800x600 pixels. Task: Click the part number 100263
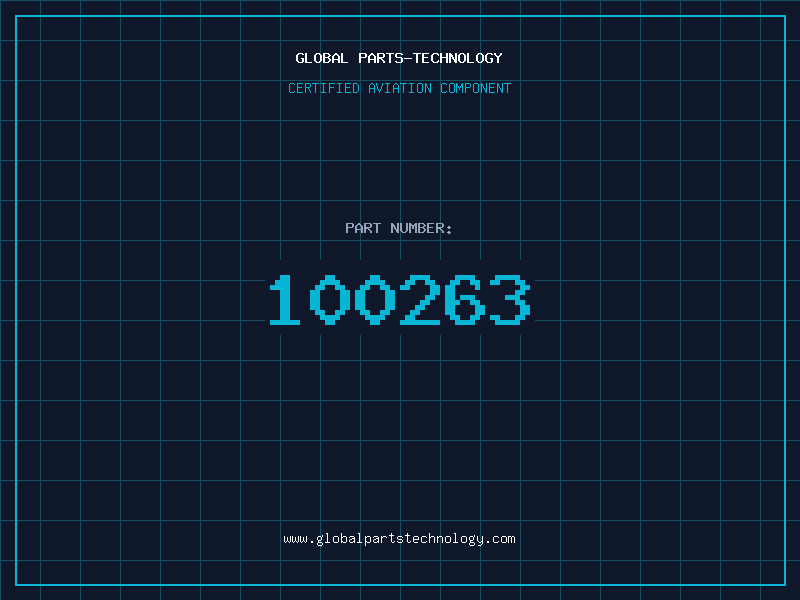click(400, 299)
